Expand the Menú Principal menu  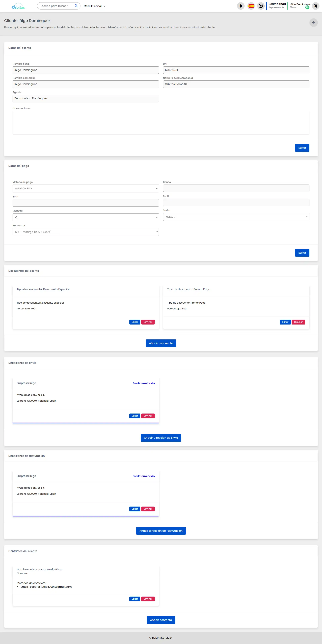pyautogui.click(x=95, y=6)
